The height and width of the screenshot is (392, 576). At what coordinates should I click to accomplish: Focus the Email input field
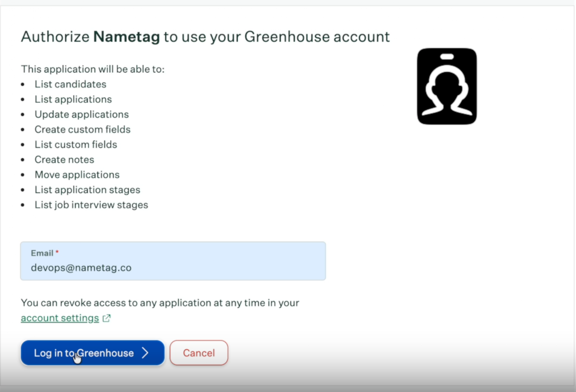pyautogui.click(x=173, y=268)
